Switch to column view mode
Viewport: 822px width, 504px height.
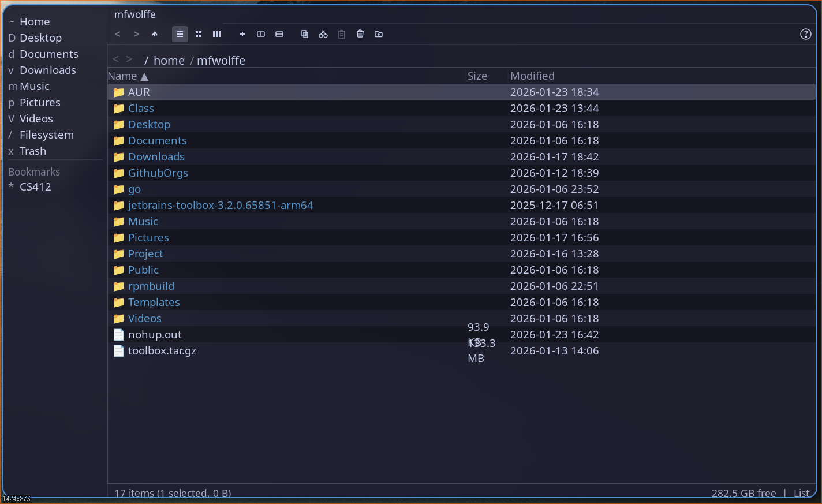click(216, 34)
